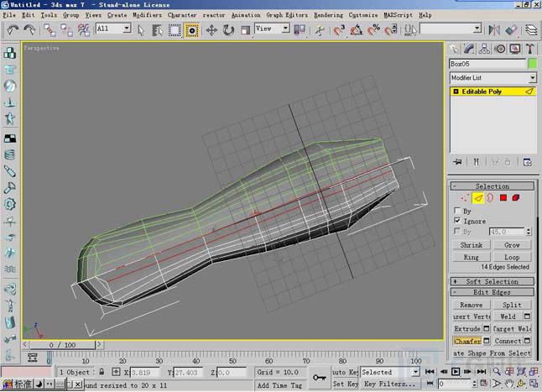Activate the Select and Rotate tool
The width and height of the screenshot is (542, 392).
point(228,30)
